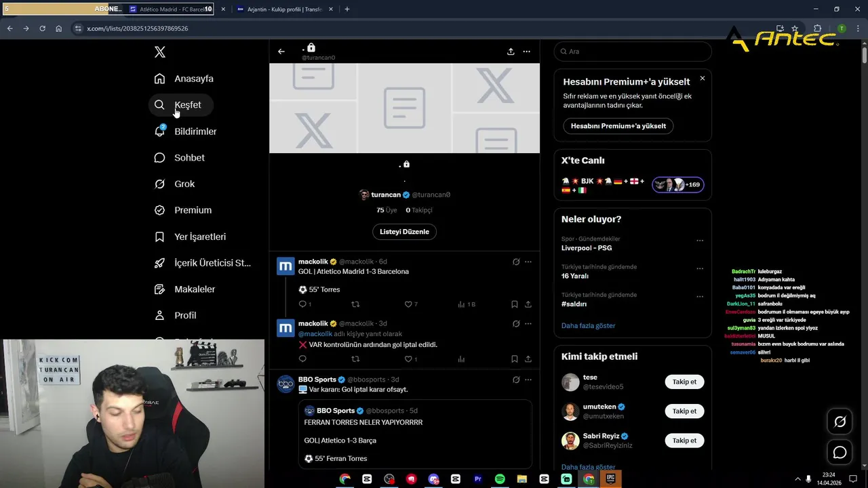Click the browser address bar URL
Viewport: 868px width, 488px height.
138,28
